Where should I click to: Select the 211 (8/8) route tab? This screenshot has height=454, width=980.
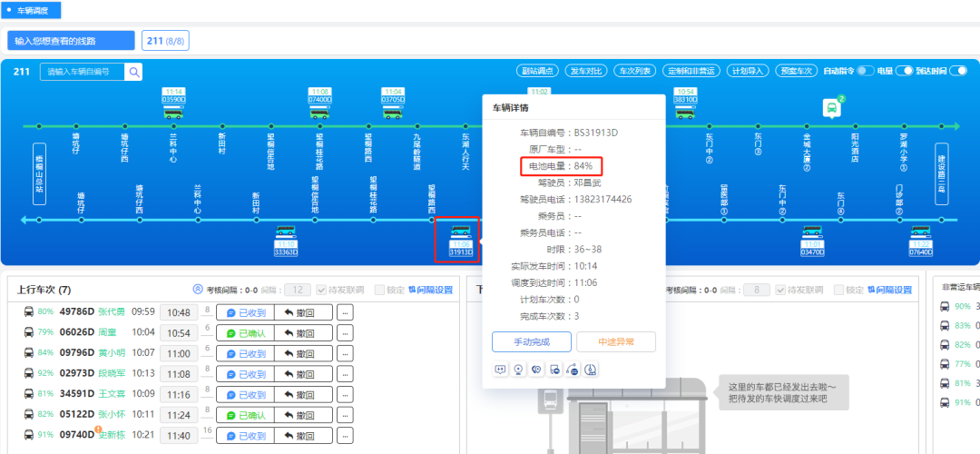(x=162, y=41)
